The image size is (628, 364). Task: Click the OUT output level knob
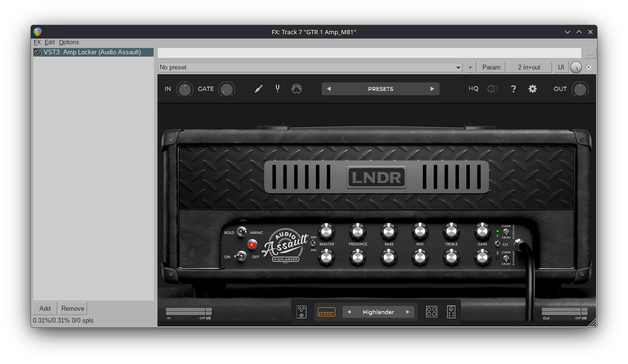(580, 89)
